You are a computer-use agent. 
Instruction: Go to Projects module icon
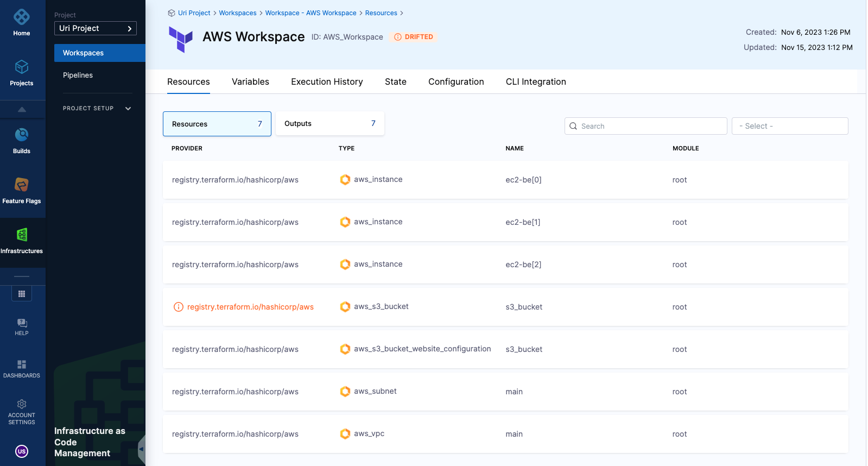[x=22, y=73]
